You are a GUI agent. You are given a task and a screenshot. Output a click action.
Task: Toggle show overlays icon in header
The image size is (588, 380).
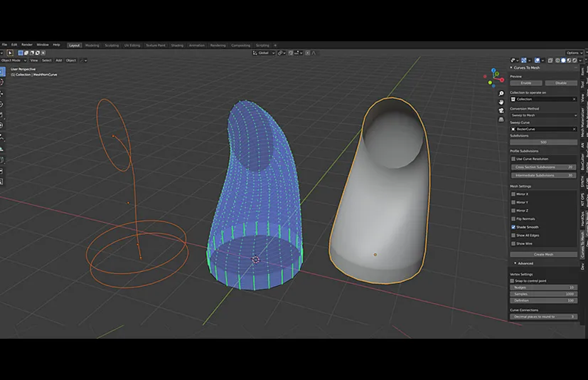click(x=538, y=60)
